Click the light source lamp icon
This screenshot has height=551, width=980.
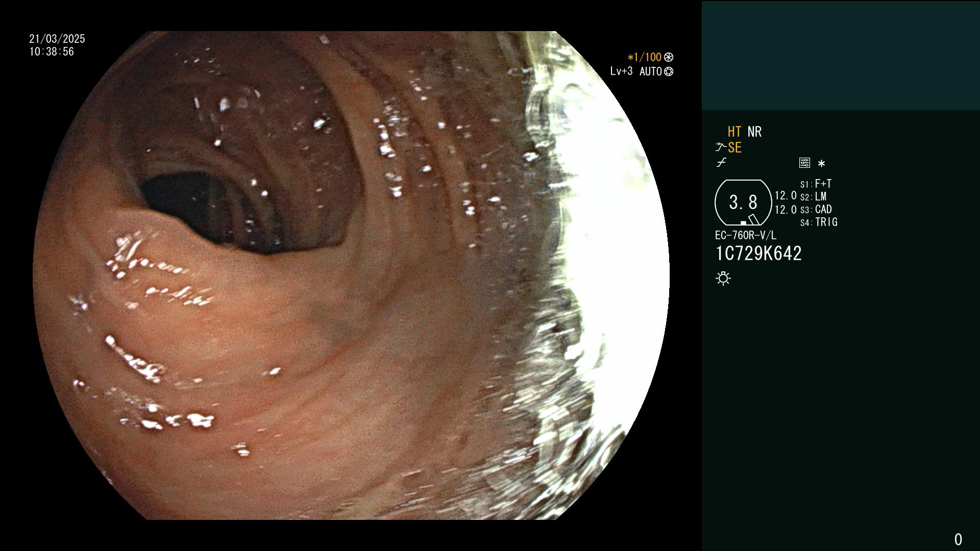pos(723,278)
